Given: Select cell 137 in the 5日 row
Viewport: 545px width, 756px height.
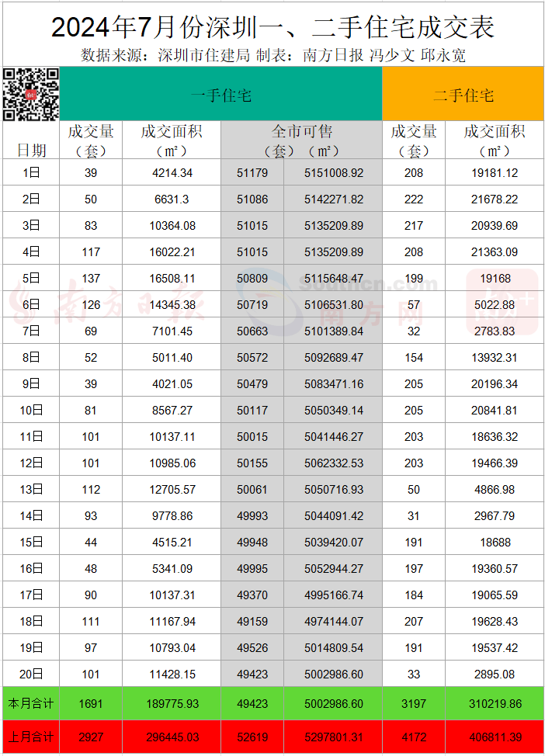Looking at the screenshot, I should 91,278.
